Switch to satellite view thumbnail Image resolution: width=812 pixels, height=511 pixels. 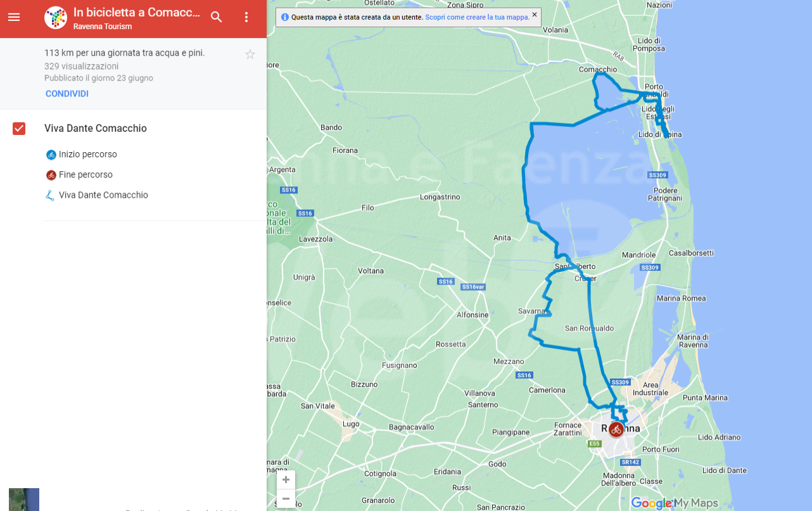tap(24, 500)
